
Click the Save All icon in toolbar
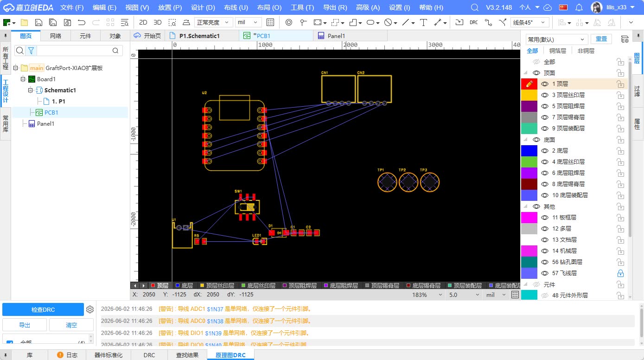[53, 22]
